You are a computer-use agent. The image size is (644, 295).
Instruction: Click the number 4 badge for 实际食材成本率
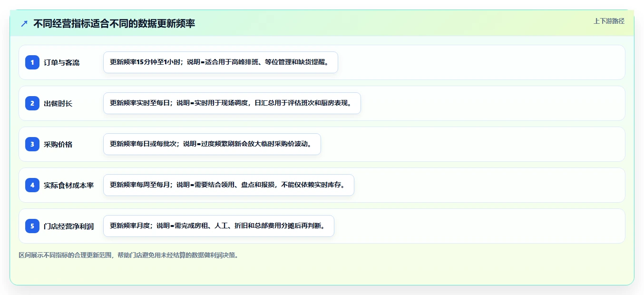point(32,185)
